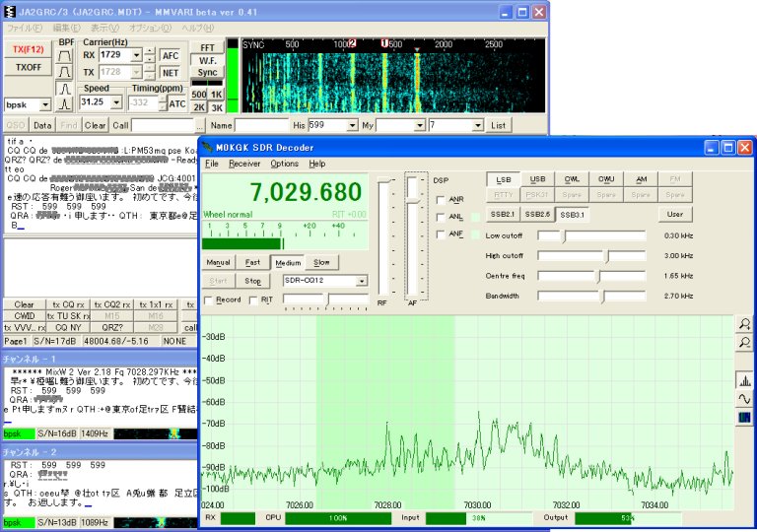Select LSB mode in SDR Decoder
This screenshot has width=757, height=532.
tap(504, 179)
